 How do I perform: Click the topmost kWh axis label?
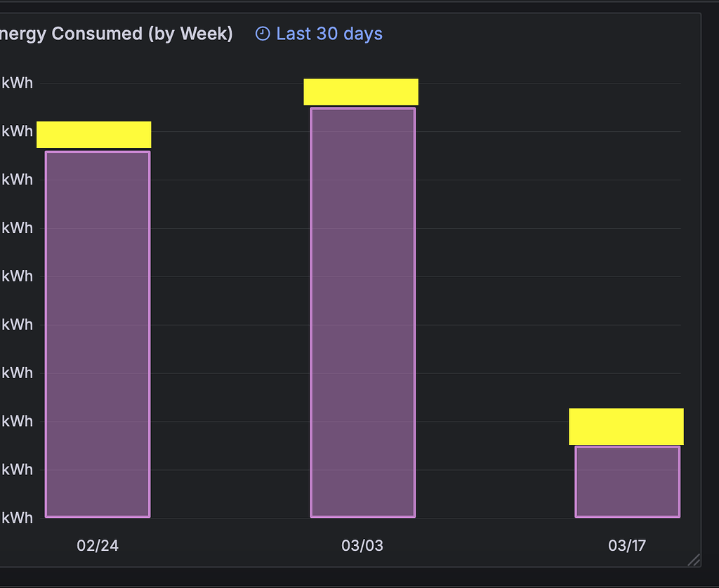[x=18, y=82]
